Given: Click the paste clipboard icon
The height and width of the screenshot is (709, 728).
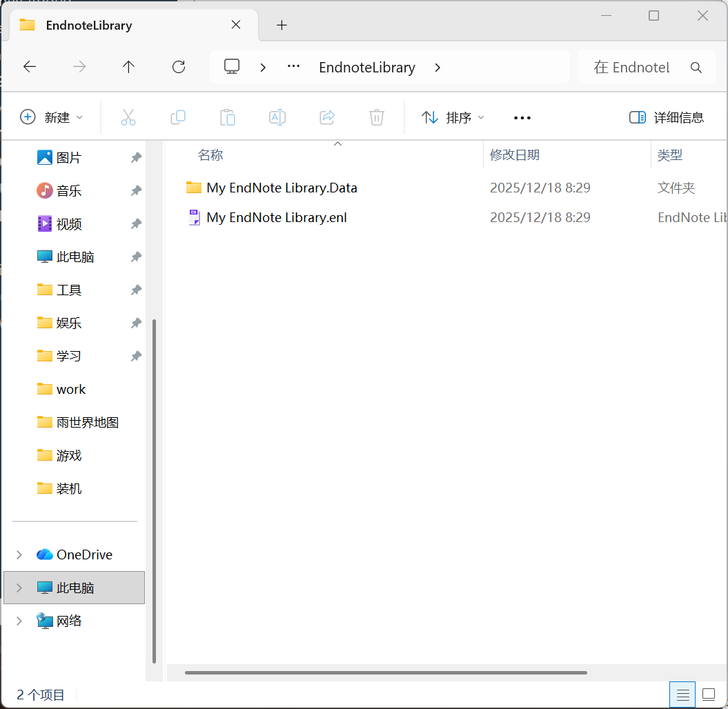Looking at the screenshot, I should [x=228, y=117].
